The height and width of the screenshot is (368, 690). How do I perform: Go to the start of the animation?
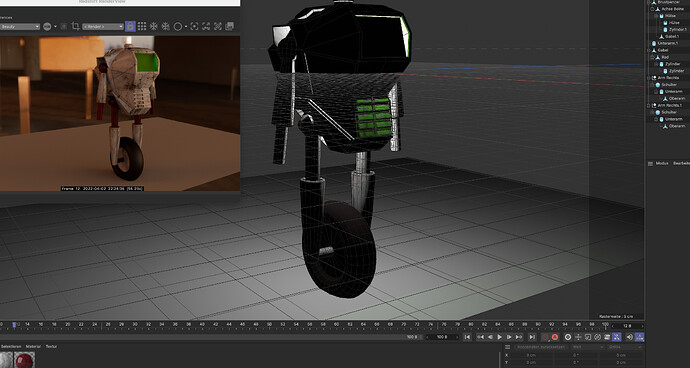click(467, 337)
